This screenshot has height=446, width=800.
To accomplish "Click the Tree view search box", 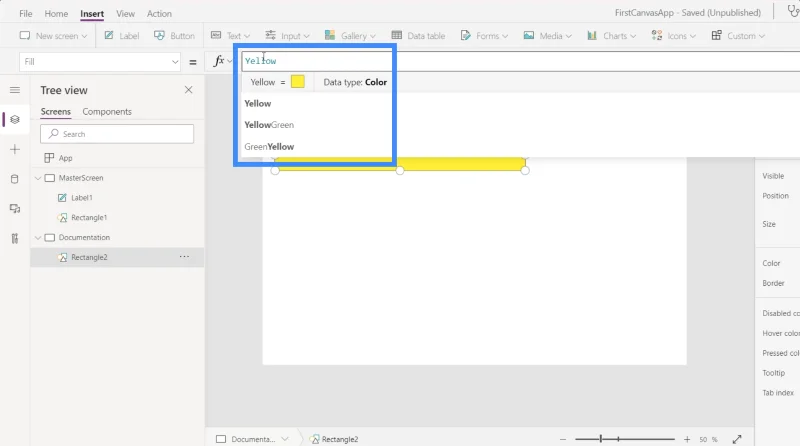I will coord(117,134).
